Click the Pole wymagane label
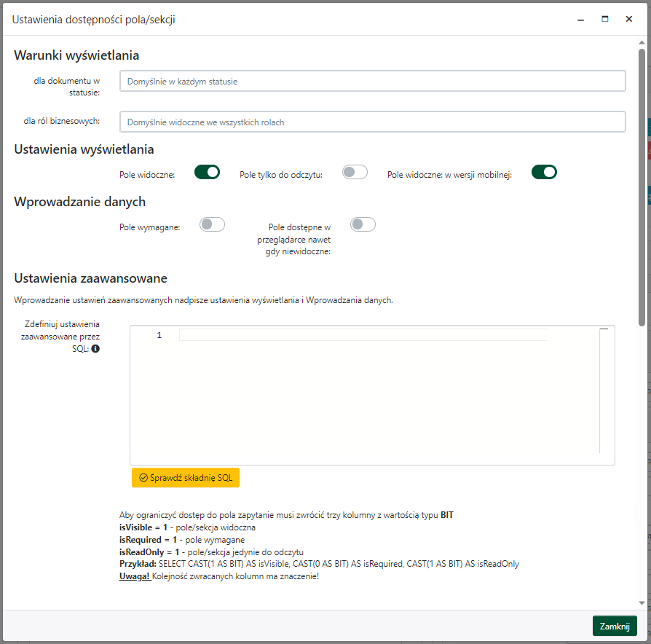Image resolution: width=651 pixels, height=644 pixels. [x=149, y=227]
